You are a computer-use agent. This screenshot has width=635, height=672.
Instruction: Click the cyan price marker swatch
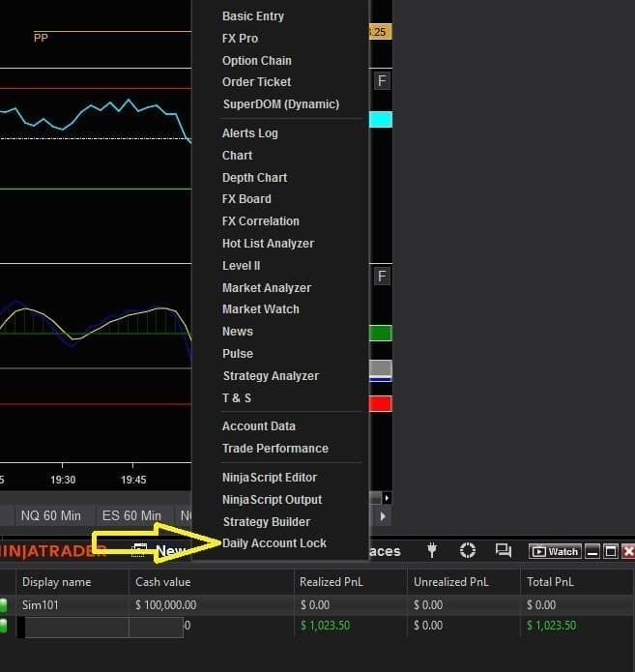tap(381, 120)
